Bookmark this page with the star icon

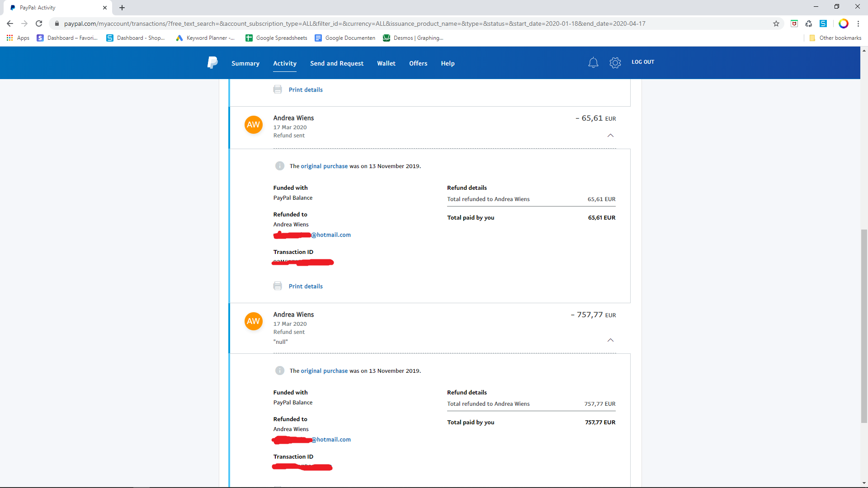point(776,23)
